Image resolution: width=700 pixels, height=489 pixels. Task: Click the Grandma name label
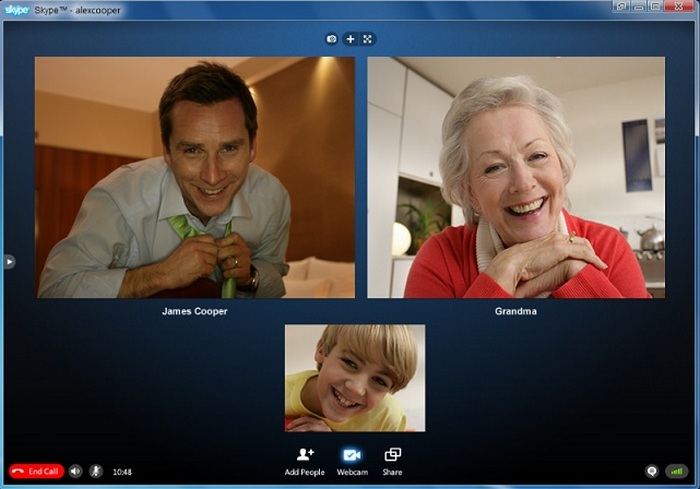pyautogui.click(x=515, y=311)
